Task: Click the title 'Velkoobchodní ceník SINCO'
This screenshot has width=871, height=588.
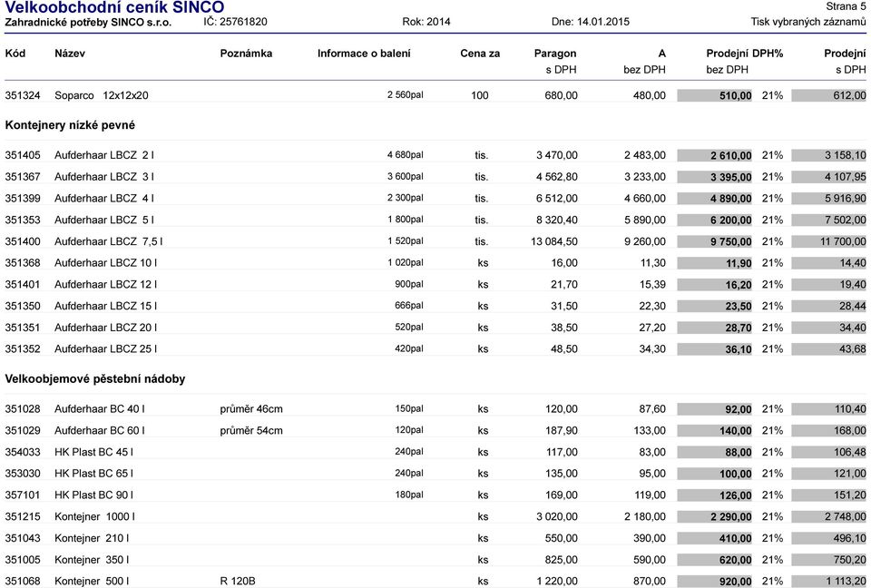Action: pos(114,7)
